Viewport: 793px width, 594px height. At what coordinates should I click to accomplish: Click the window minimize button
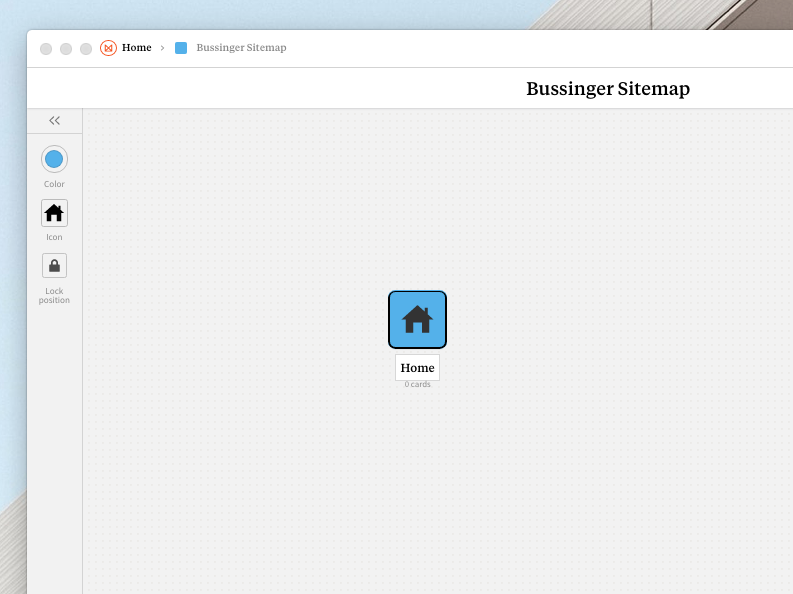66,49
